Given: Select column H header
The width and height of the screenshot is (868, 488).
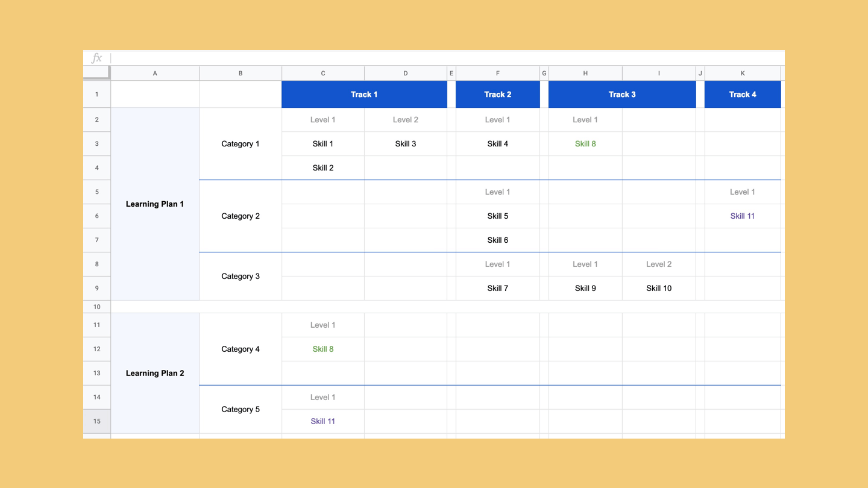Looking at the screenshot, I should click(x=585, y=74).
